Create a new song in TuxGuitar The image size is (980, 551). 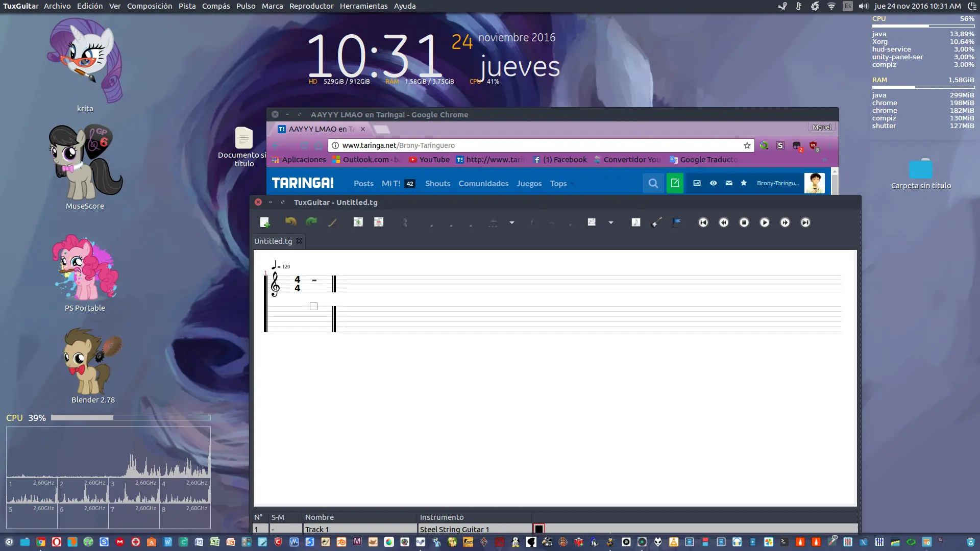[265, 222]
